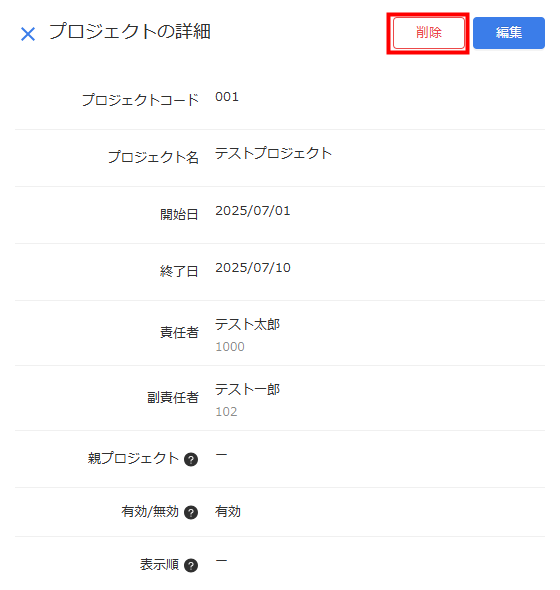Show help icon beside 親プロジェクト
This screenshot has height=590, width=560.
(191, 459)
